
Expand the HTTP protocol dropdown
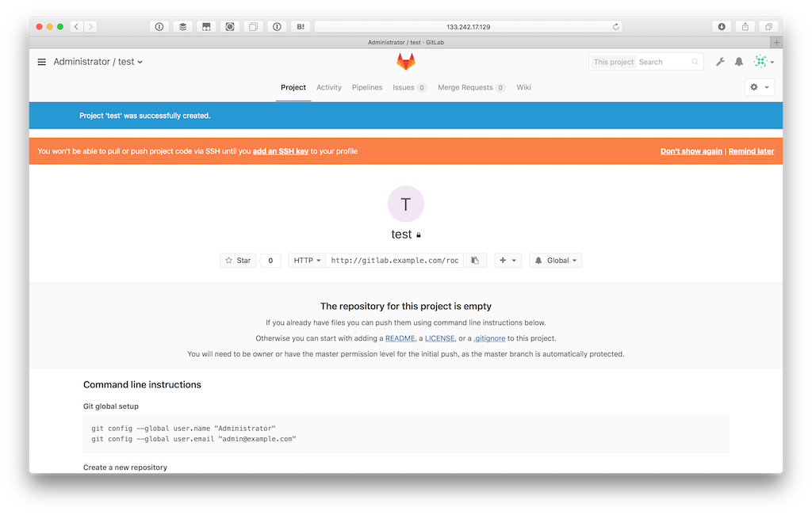pos(307,261)
